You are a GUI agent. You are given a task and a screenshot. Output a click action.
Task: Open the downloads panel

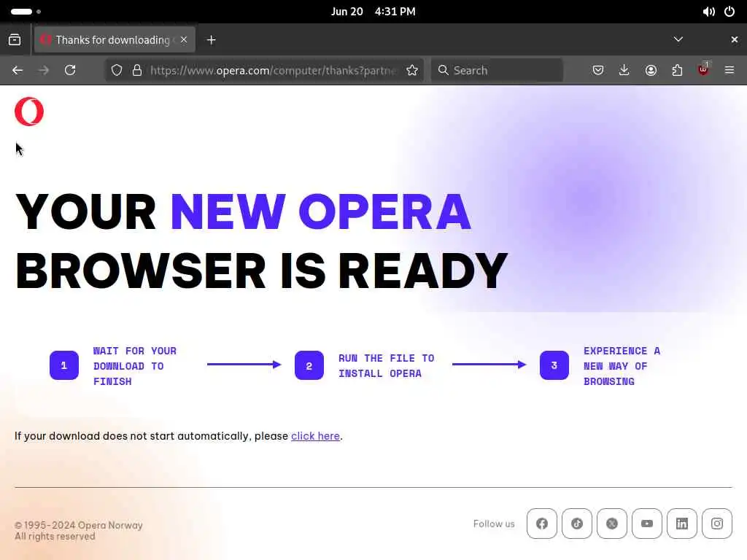click(x=624, y=71)
